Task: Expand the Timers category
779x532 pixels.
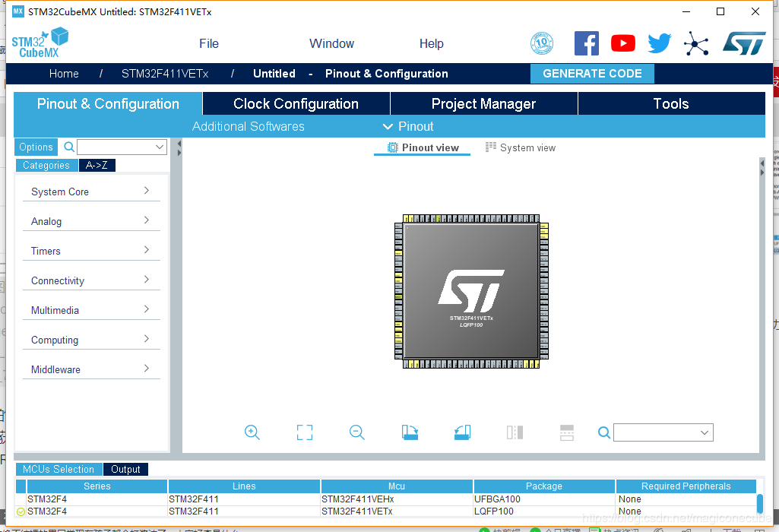Action: click(91, 251)
